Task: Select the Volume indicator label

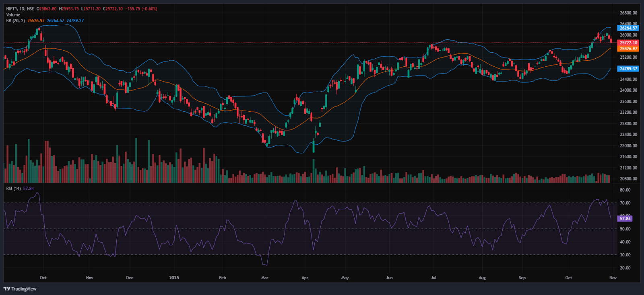Action: [x=13, y=15]
